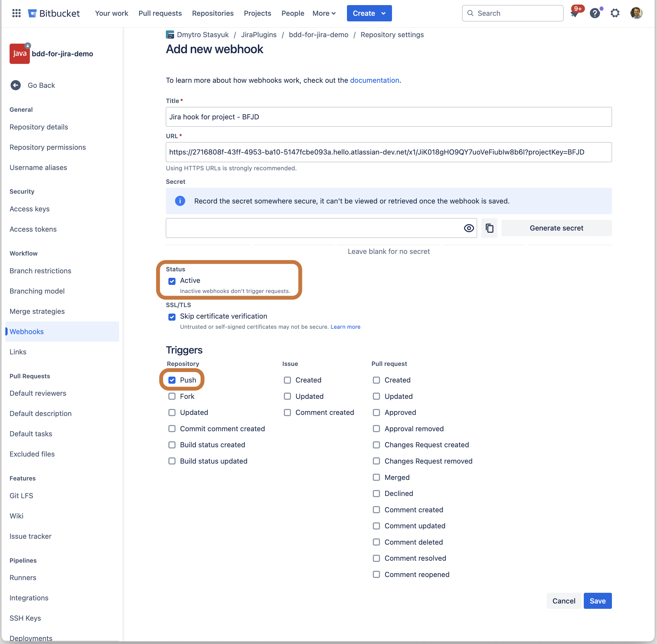Image resolution: width=657 pixels, height=644 pixels.
Task: Uncheck the Push repository trigger
Action: tap(172, 380)
